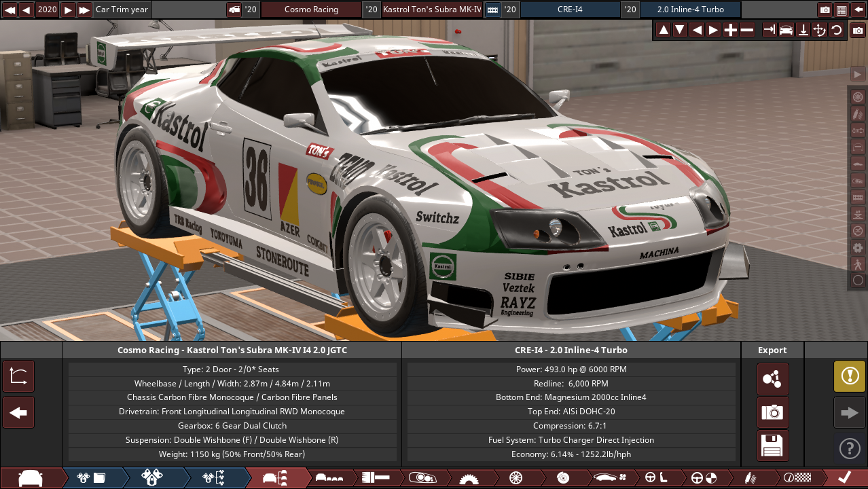Screen dimensions: 868x489
Task: Open top bar screenshot camera
Action: click(x=825, y=10)
